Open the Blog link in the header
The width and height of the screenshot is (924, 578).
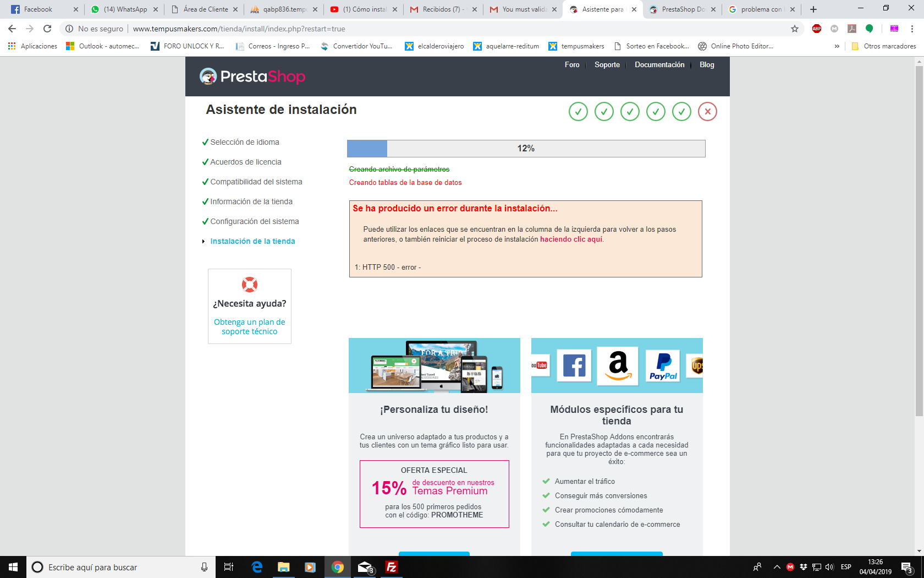point(707,65)
